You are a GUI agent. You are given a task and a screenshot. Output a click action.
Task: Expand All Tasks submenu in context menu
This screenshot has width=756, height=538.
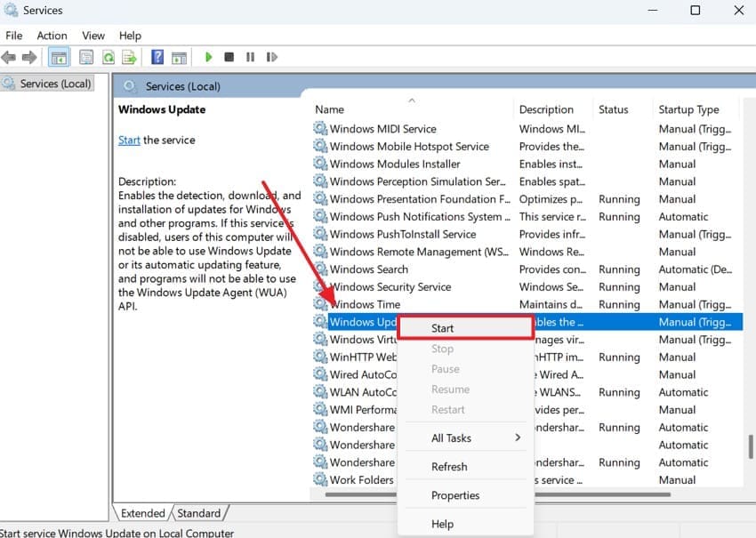466,438
